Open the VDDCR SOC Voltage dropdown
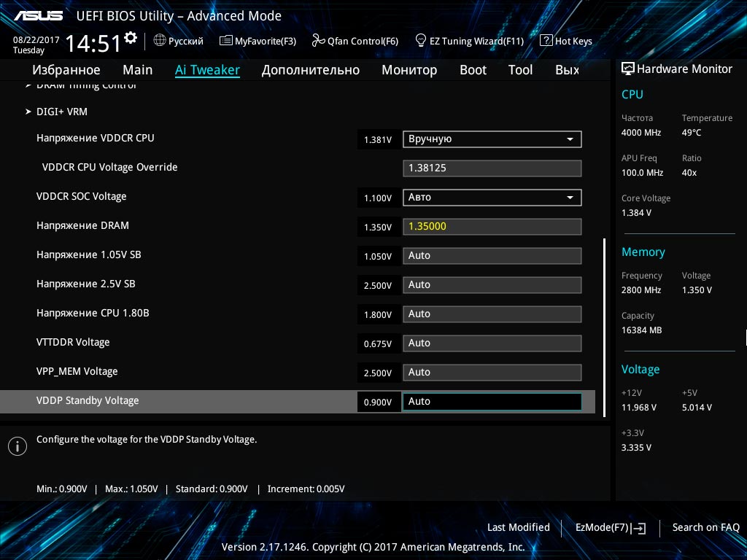Image resolution: width=747 pixels, height=560 pixels. (492, 197)
